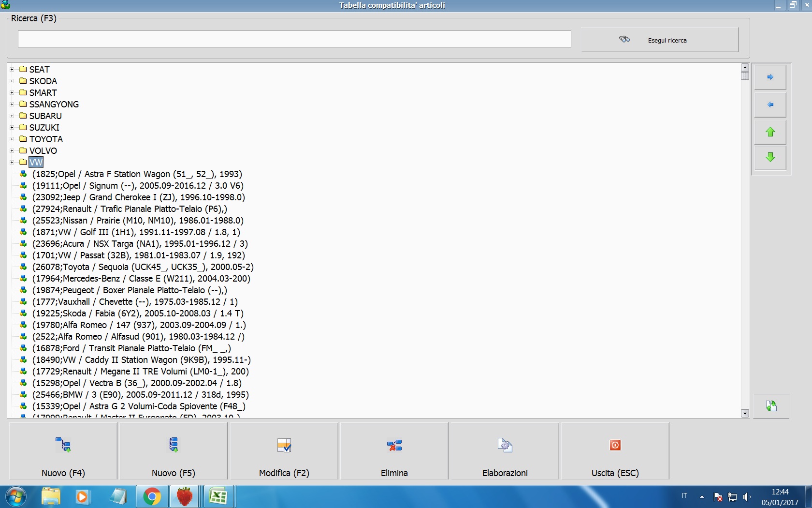Select Jeep Grand Cherokee I entry
Image resolution: width=812 pixels, height=508 pixels.
tap(139, 197)
